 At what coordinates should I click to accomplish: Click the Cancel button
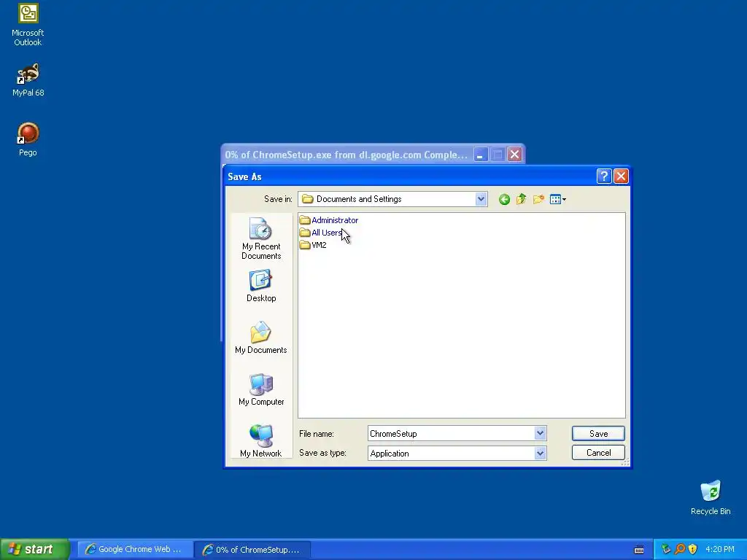[598, 452]
